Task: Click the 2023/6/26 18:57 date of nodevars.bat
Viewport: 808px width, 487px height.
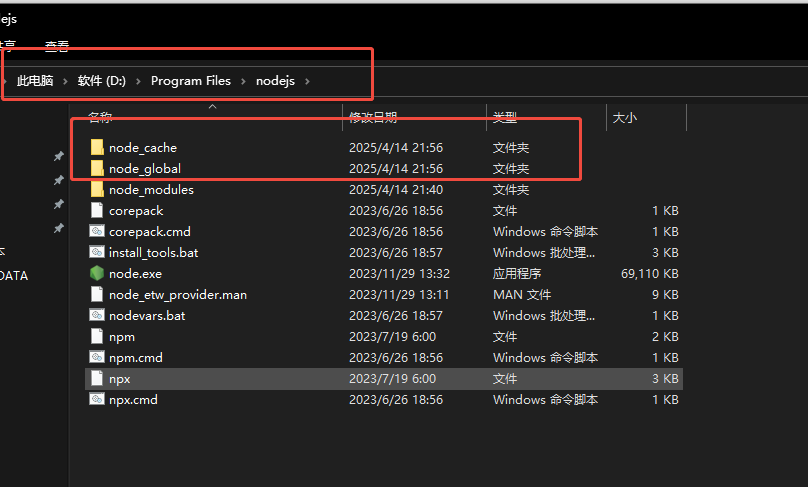Action: 396,315
